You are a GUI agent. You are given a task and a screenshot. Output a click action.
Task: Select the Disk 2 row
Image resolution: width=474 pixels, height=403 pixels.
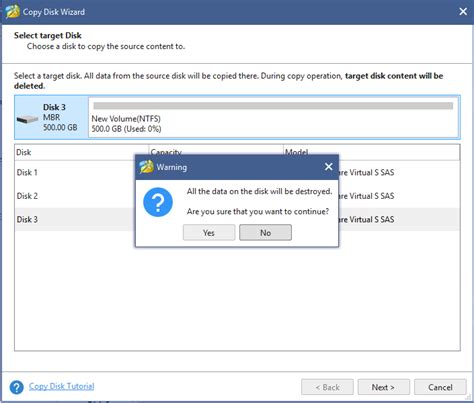(x=237, y=196)
